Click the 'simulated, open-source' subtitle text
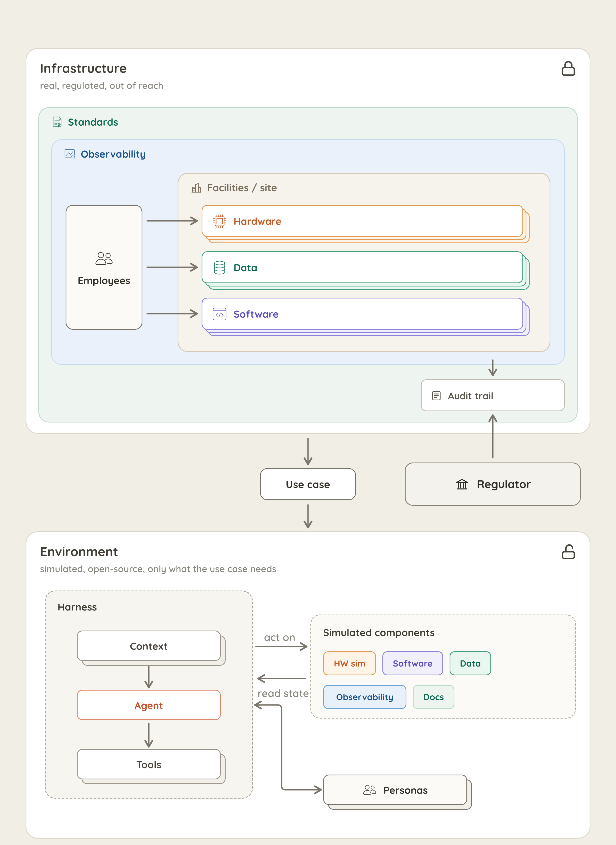 158,569
